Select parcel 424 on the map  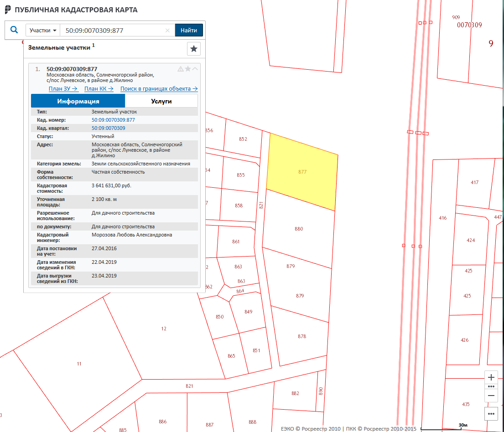click(x=471, y=240)
